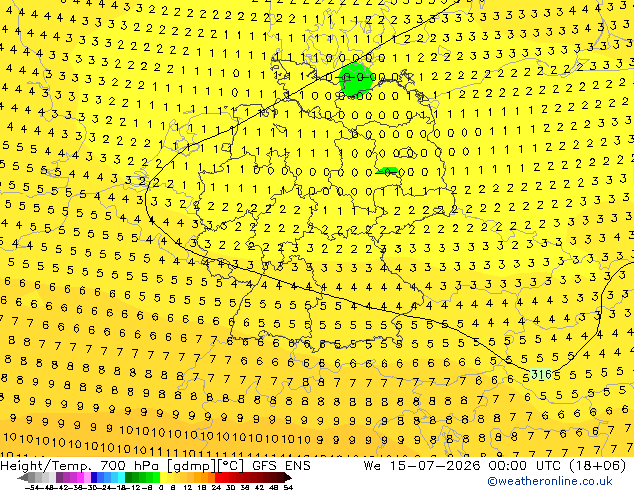Click the (18+06) forecast run text

pyautogui.click(x=597, y=466)
